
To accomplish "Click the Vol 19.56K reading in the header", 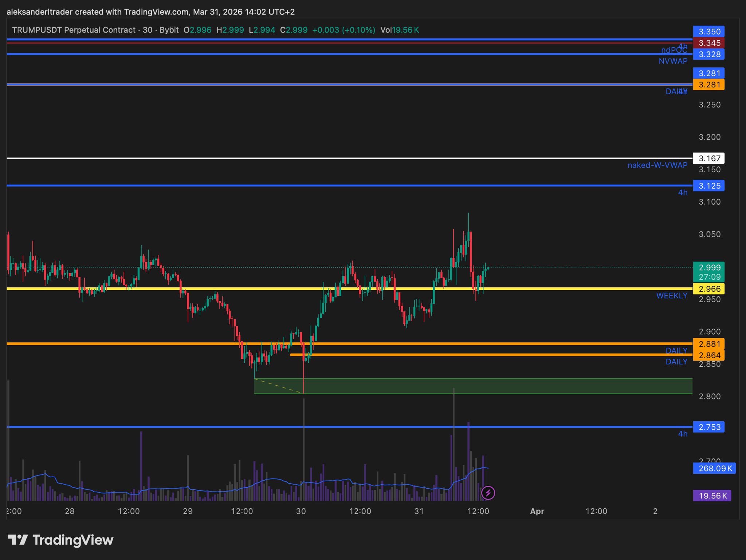I will pyautogui.click(x=400, y=30).
